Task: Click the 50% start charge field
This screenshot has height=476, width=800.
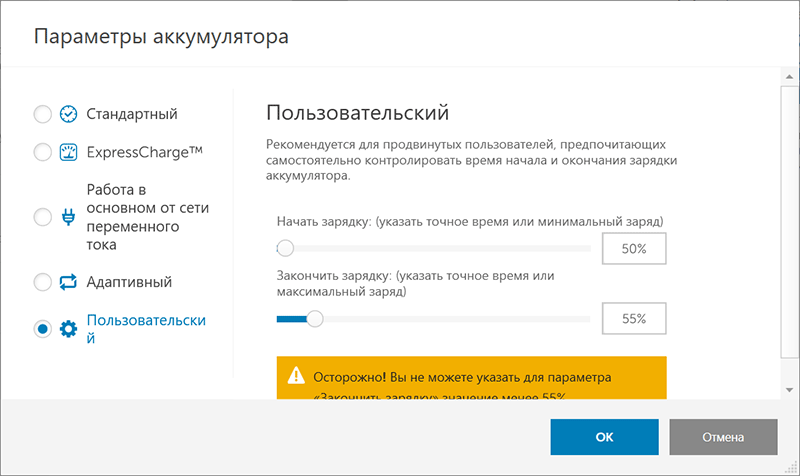Action: (x=634, y=249)
